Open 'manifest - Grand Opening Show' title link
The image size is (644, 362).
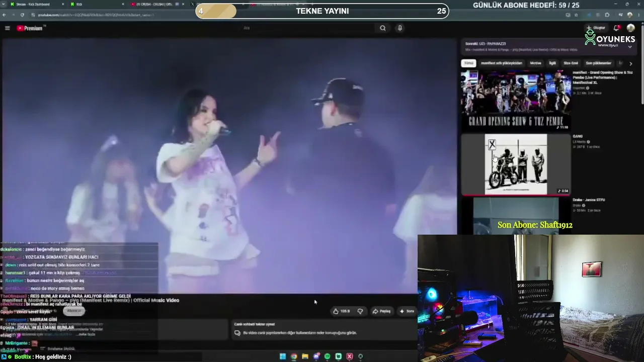tap(603, 77)
